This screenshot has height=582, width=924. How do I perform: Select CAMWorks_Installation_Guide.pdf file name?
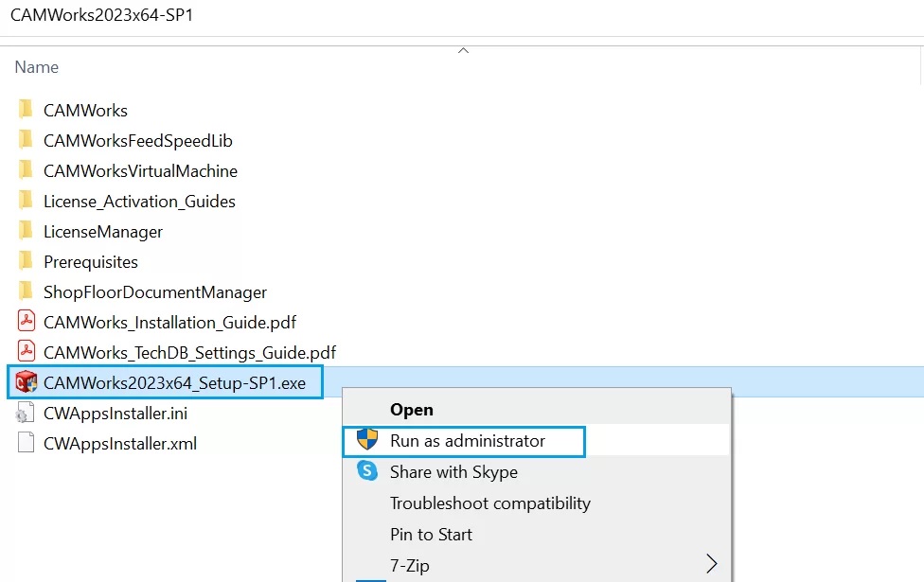(169, 322)
